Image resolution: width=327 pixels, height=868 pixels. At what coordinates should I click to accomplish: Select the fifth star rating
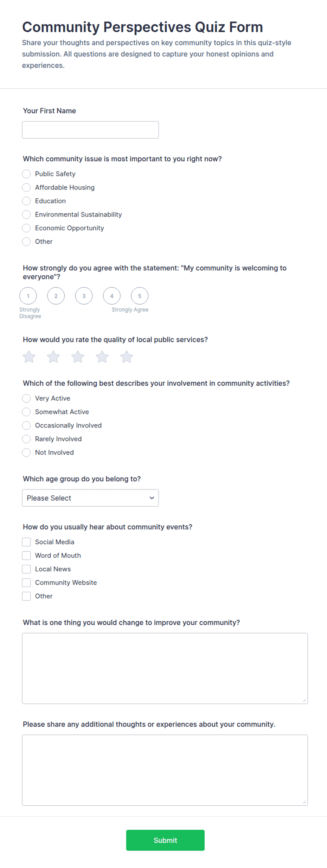(127, 357)
